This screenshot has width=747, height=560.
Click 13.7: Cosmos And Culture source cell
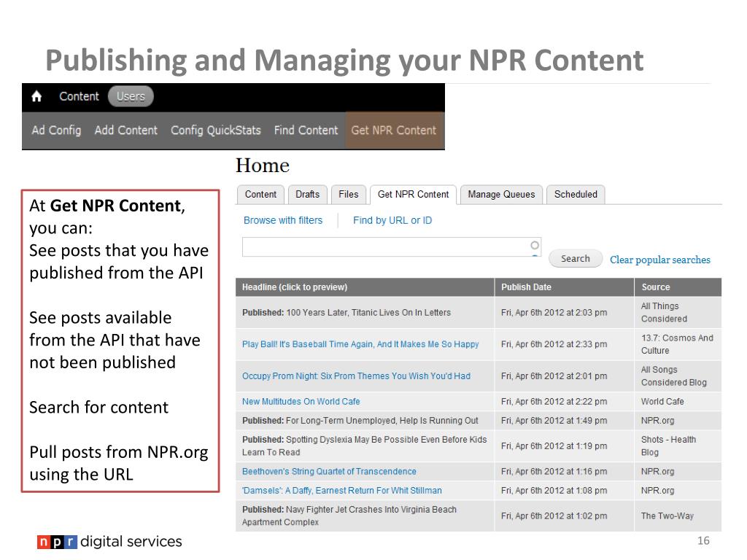pos(677,344)
